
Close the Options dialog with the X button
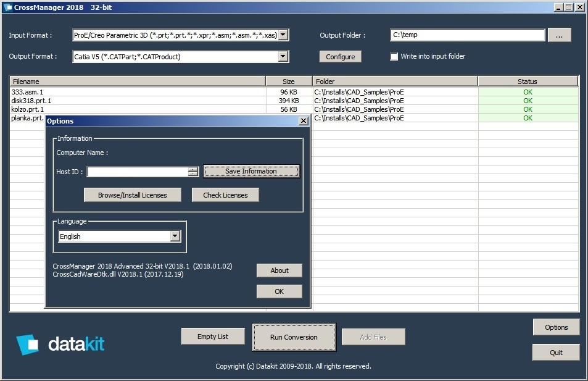tap(304, 121)
